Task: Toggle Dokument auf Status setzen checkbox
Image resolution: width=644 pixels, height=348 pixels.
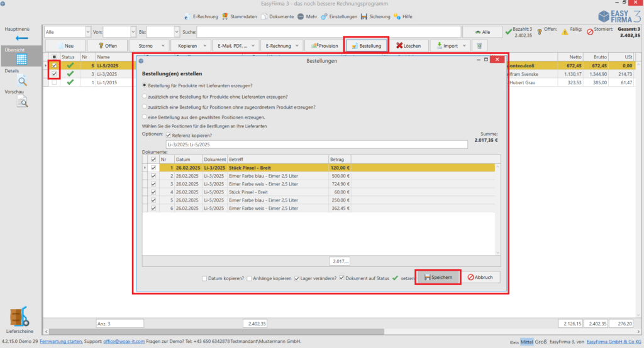Action: [x=341, y=278]
